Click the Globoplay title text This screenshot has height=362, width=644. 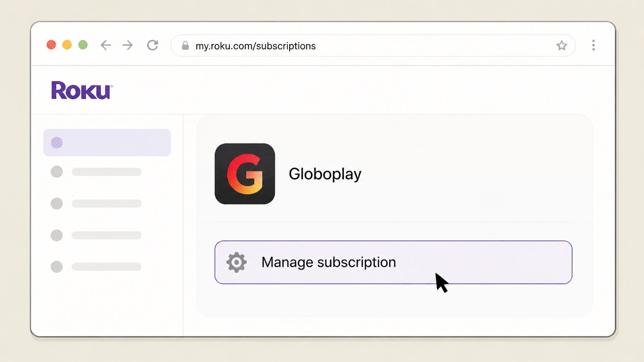[x=325, y=174]
